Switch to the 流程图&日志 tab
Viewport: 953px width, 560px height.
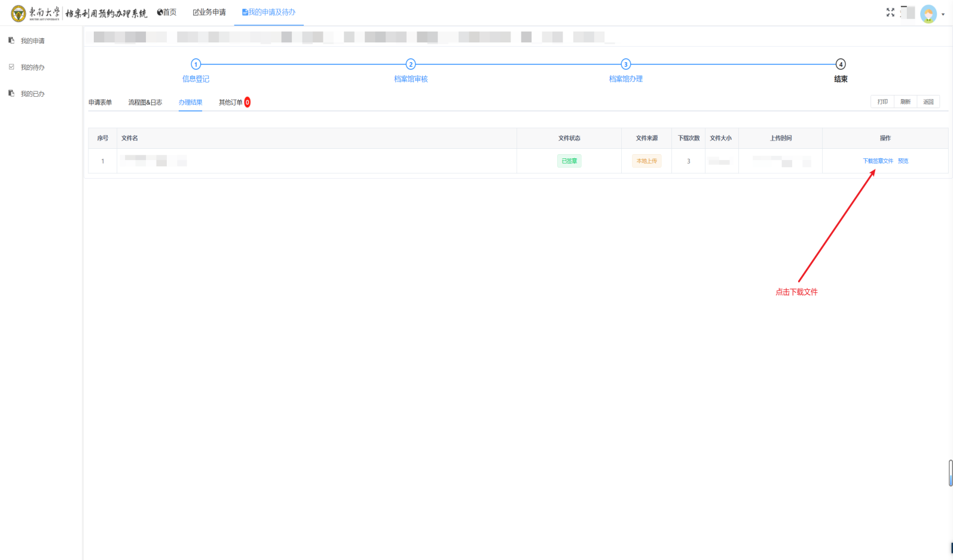[145, 103]
